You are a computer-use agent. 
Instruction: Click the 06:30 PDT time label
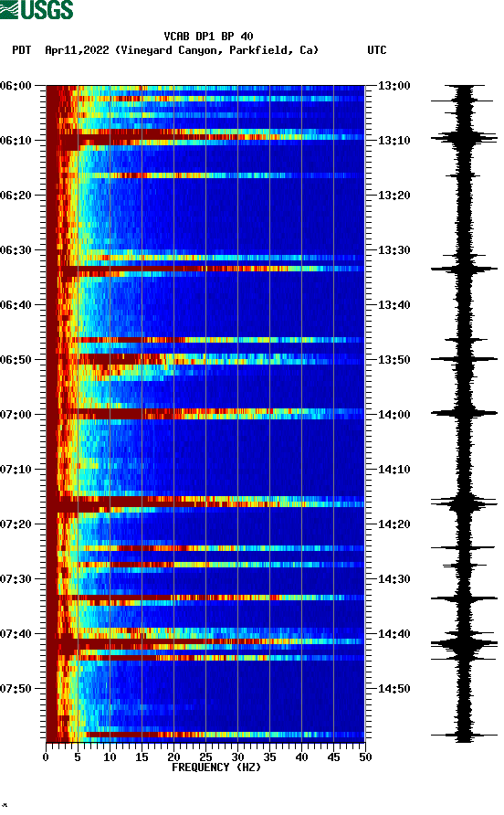pyautogui.click(x=16, y=250)
